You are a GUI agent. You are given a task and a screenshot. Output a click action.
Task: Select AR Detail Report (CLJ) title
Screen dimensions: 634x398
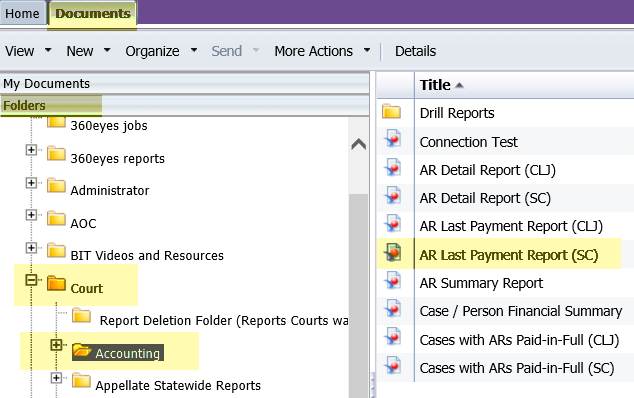[x=488, y=170]
